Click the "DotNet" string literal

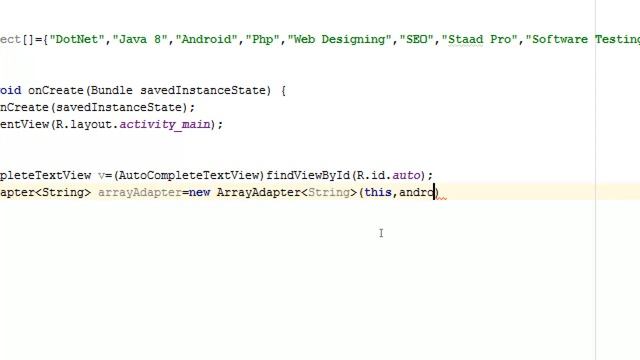tap(77, 40)
